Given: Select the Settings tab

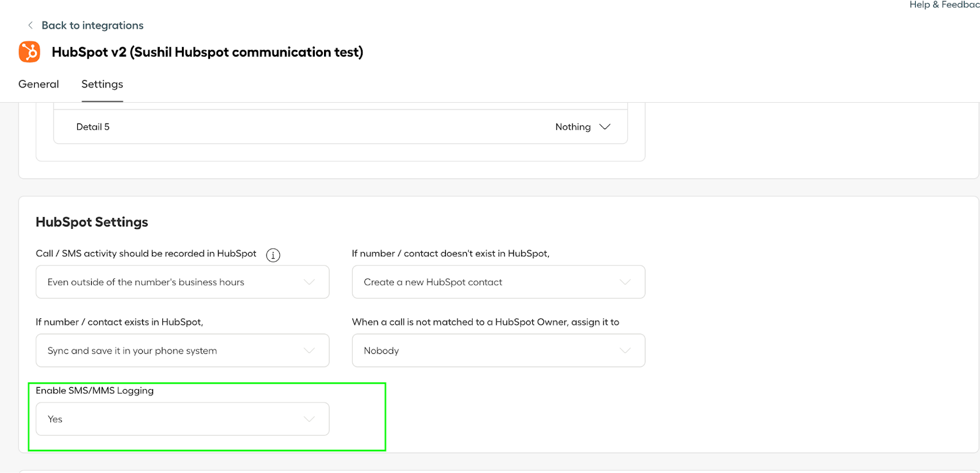Looking at the screenshot, I should coord(102,84).
